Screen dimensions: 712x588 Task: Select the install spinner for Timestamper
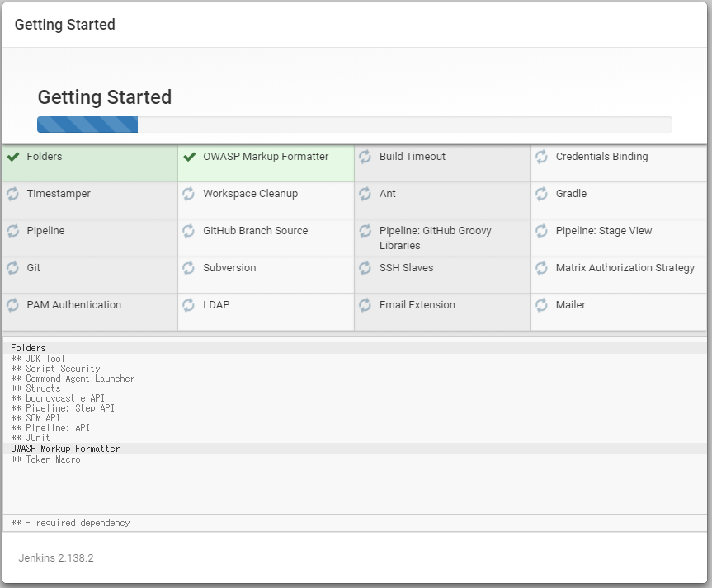tap(12, 193)
